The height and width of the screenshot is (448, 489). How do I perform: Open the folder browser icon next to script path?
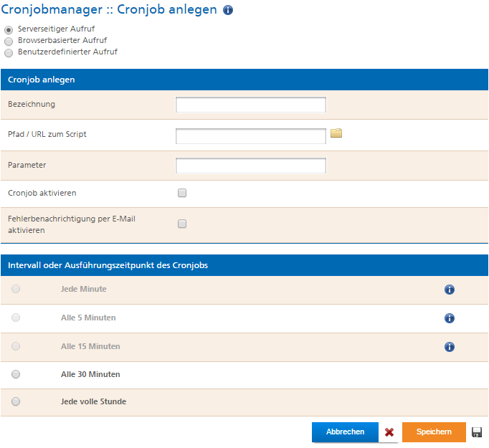336,133
